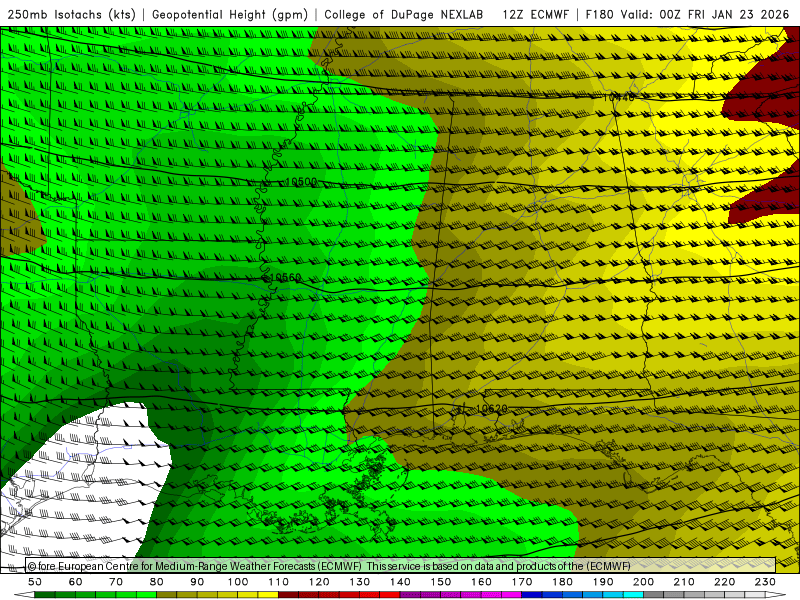Click the legend value 60
The height and width of the screenshot is (600, 800).
pos(76,582)
